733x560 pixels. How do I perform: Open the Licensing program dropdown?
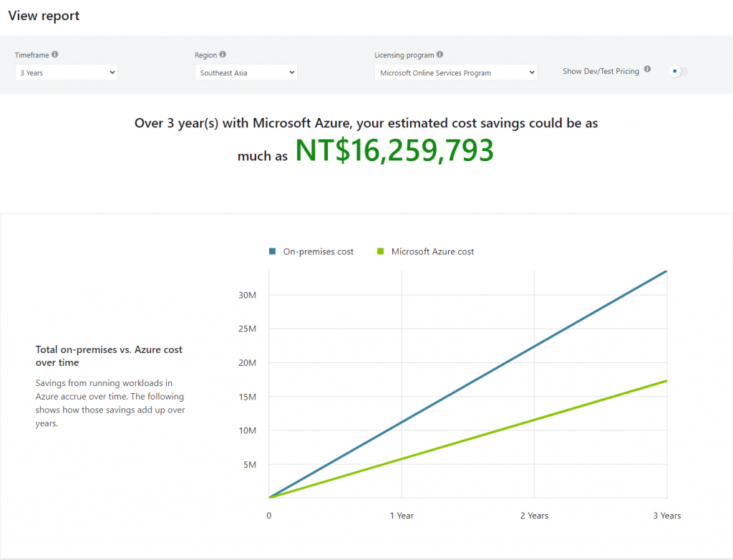point(455,72)
